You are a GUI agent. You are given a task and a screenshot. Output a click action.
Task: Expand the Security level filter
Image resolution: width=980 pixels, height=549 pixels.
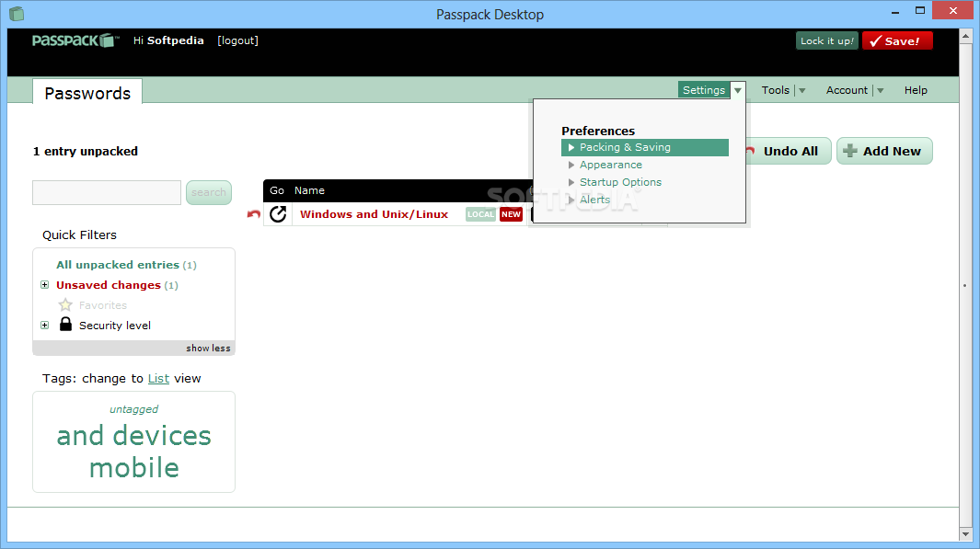point(44,326)
